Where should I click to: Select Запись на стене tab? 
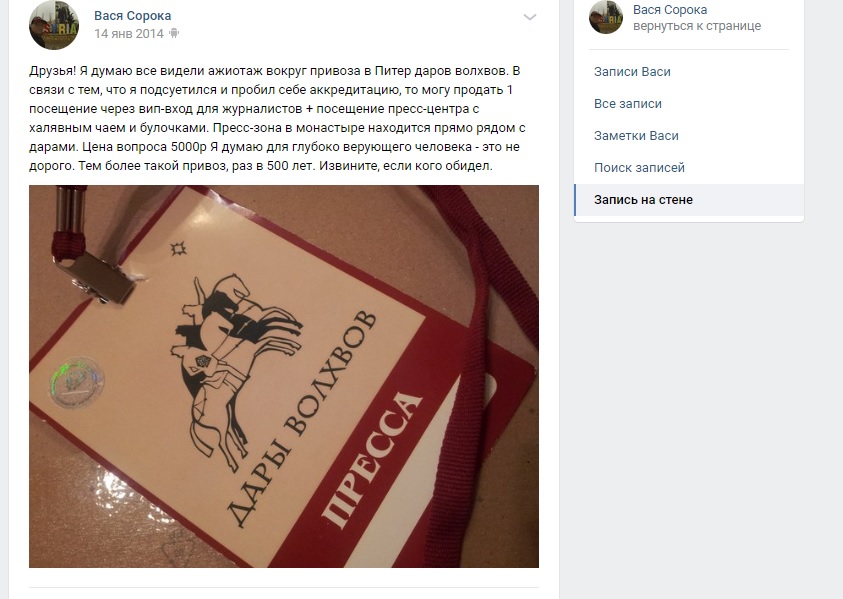(689, 200)
